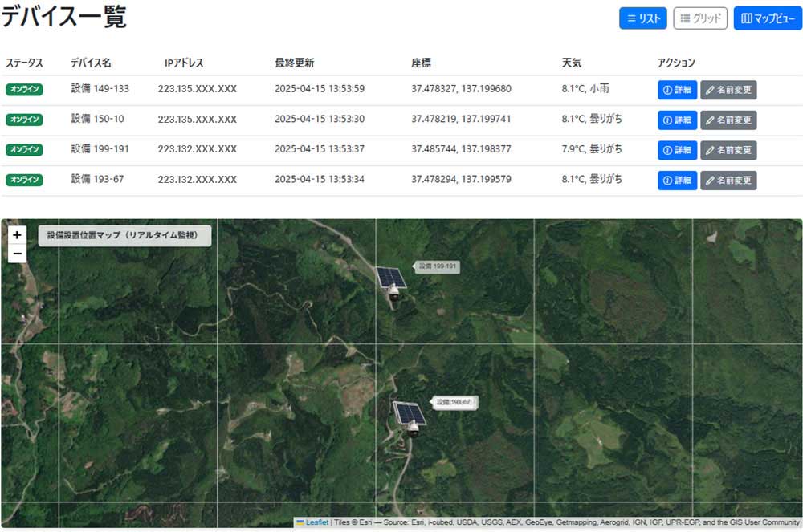Viewport: 803px width, 532px height.
Task: Rename device 設備 150-10
Action: click(x=728, y=120)
